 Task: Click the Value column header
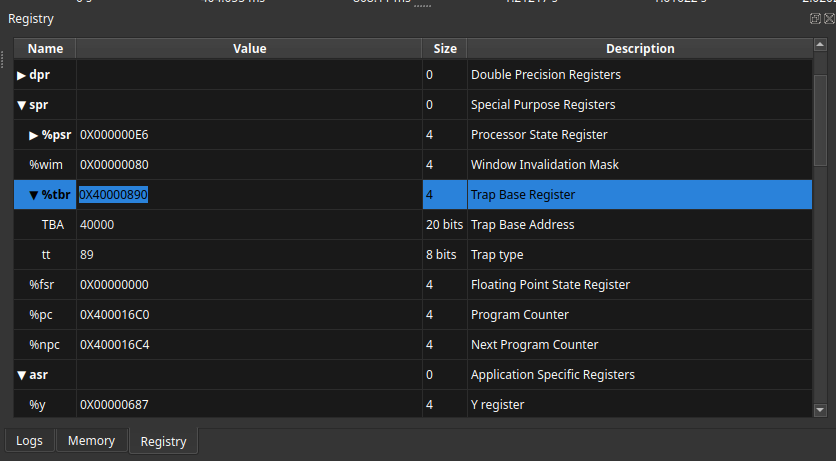click(249, 48)
